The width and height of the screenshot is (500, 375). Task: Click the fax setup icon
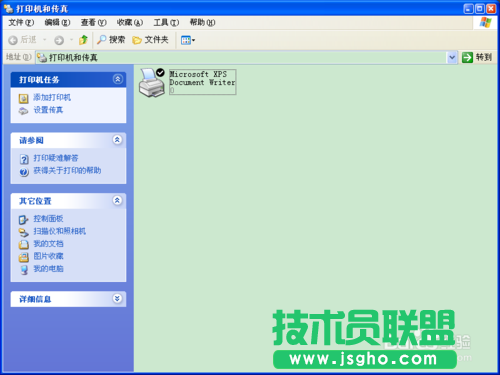(23, 111)
